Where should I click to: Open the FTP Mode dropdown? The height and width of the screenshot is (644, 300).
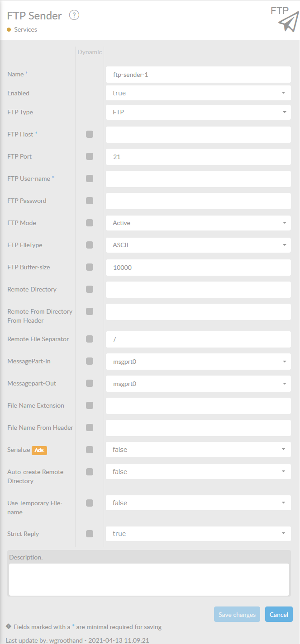[x=198, y=223]
